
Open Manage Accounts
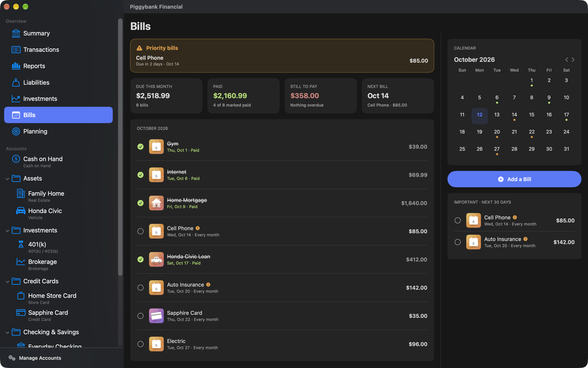click(x=35, y=358)
